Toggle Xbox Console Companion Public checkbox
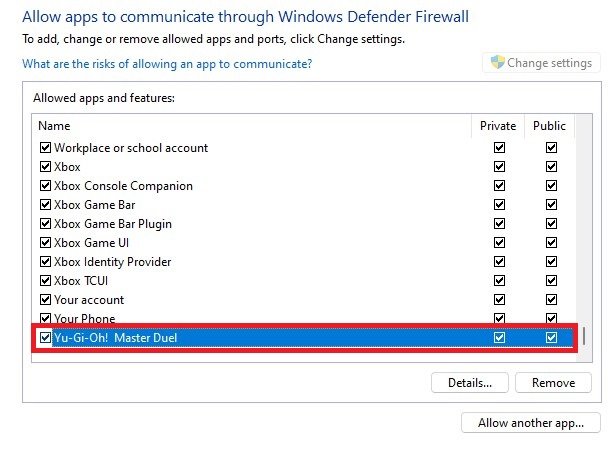Image resolution: width=616 pixels, height=452 pixels. pyautogui.click(x=551, y=186)
